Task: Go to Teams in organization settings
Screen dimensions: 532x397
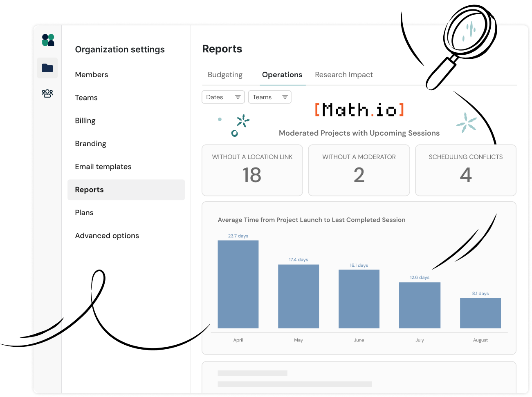Action: (86, 98)
